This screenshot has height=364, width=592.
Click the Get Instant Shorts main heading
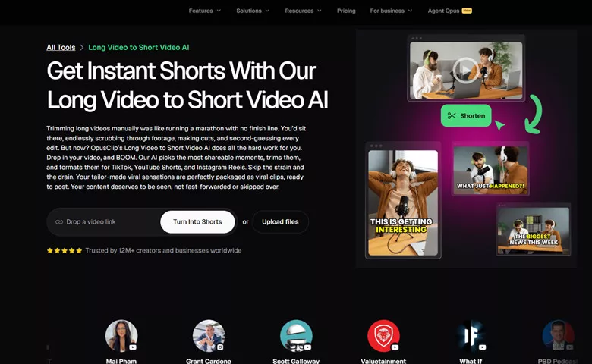point(187,85)
